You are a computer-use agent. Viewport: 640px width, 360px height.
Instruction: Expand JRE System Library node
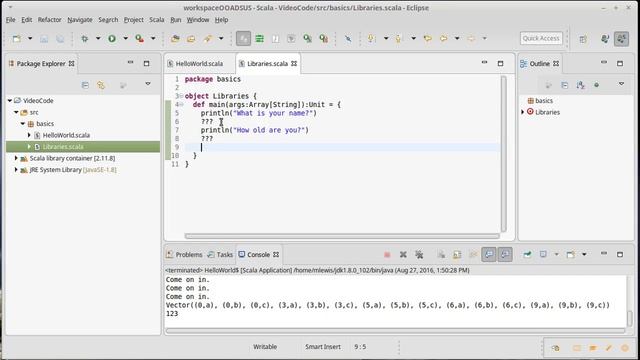pyautogui.click(x=16, y=169)
